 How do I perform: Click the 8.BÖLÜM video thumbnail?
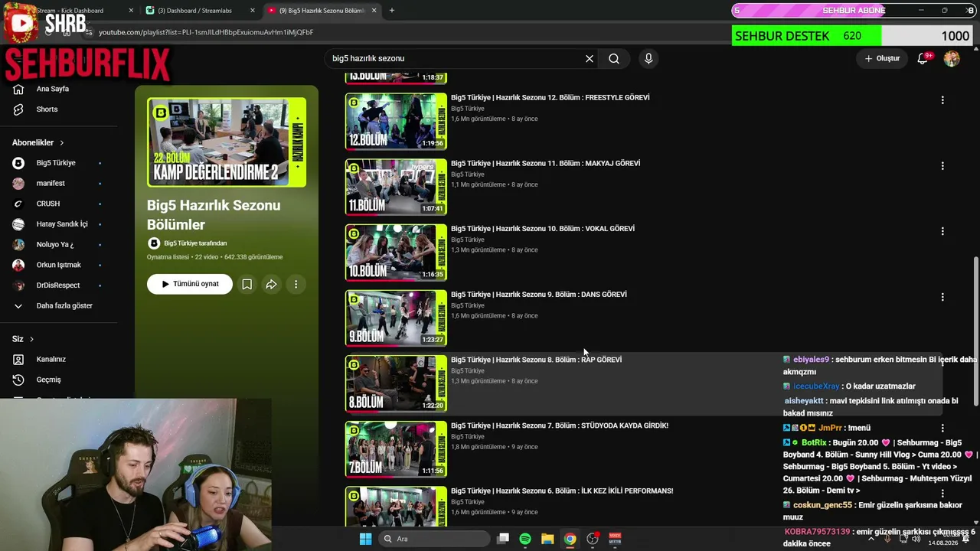[396, 384]
